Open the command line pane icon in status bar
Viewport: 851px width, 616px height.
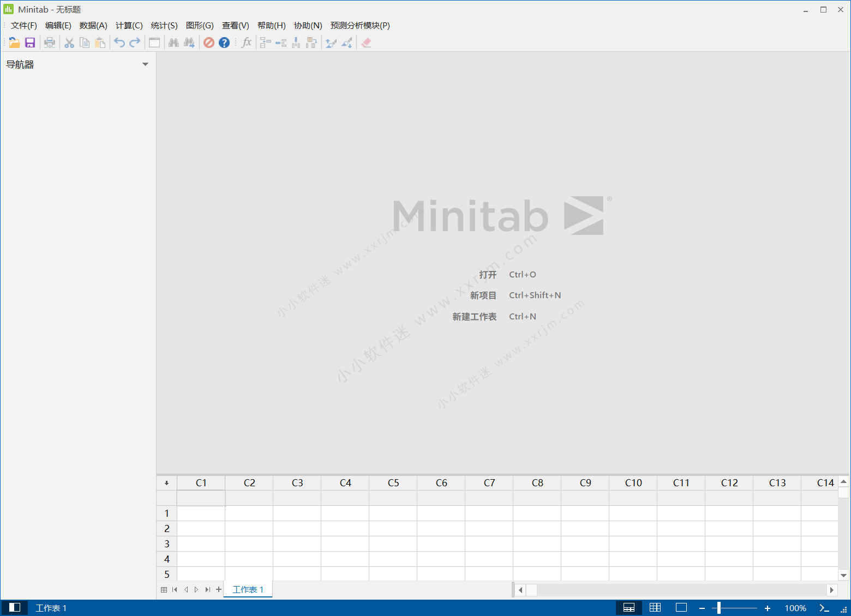point(824,608)
